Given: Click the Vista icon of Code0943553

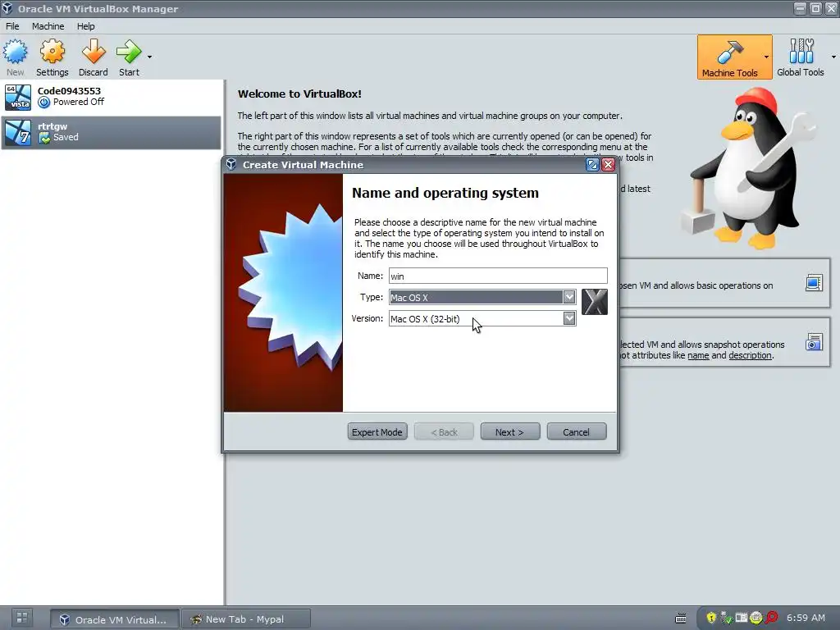Looking at the screenshot, I should click(x=18, y=97).
